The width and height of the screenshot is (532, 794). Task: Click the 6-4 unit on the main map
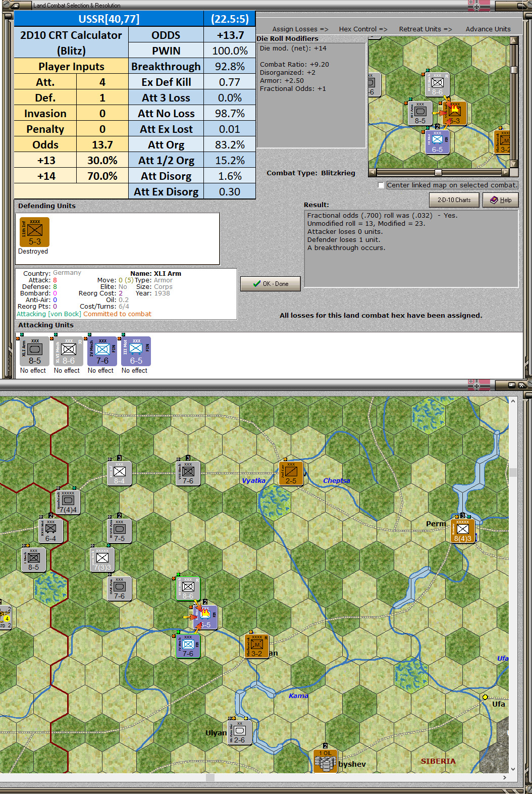click(x=50, y=531)
